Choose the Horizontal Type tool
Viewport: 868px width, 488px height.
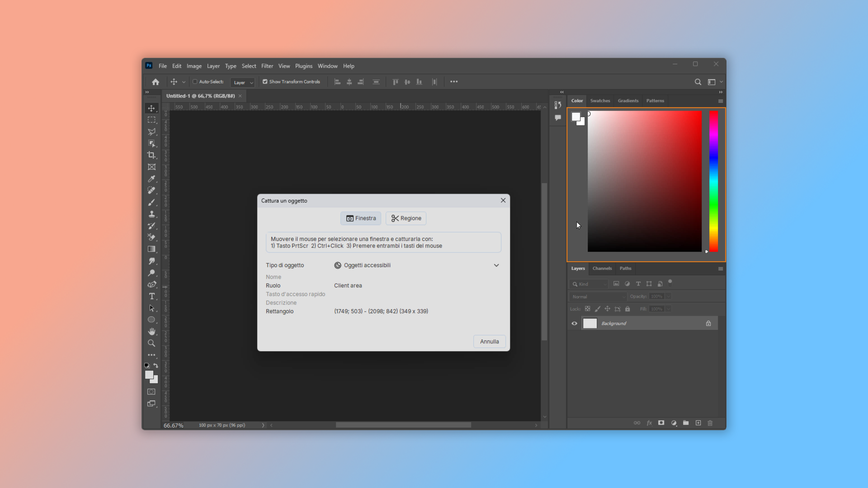pos(151,296)
